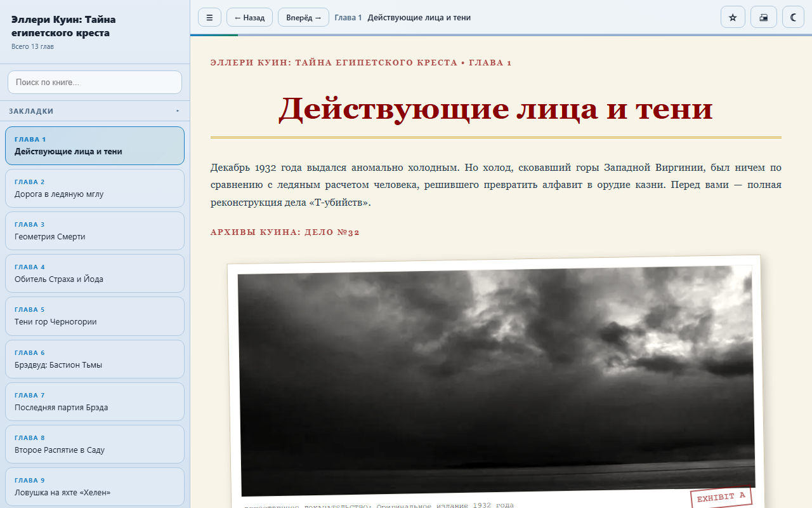Open Глава 2 Дорога в ледяную мглу
The width and height of the screenshot is (812, 508).
click(95, 188)
